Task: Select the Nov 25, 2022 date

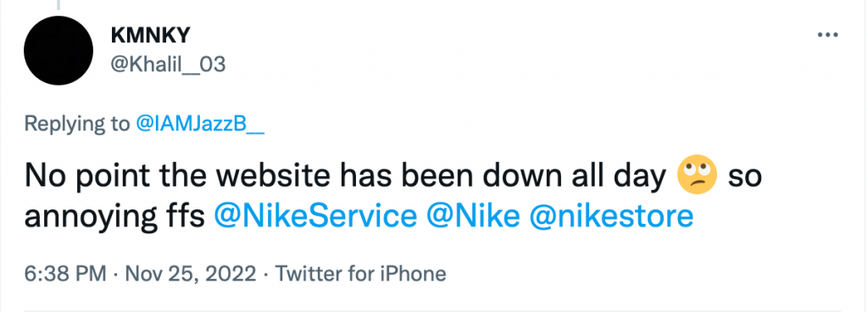Action: pos(191,274)
